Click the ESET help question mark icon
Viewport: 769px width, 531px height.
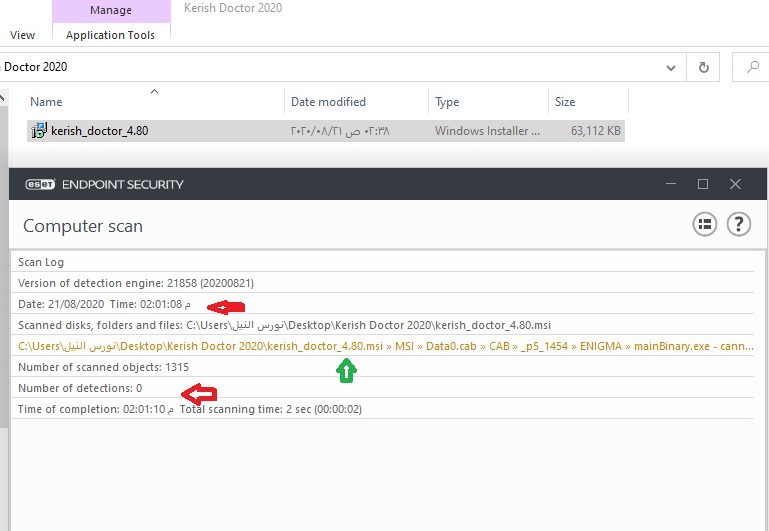point(738,225)
